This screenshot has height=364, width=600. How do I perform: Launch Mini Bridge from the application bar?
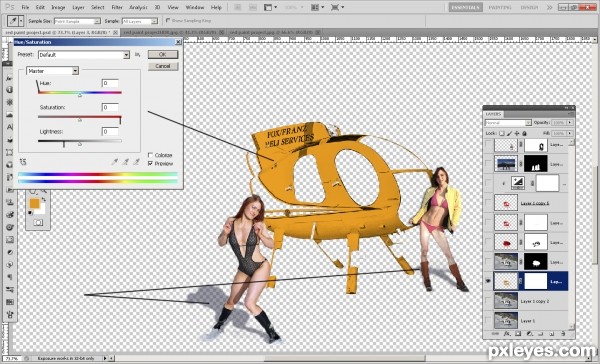253,7
